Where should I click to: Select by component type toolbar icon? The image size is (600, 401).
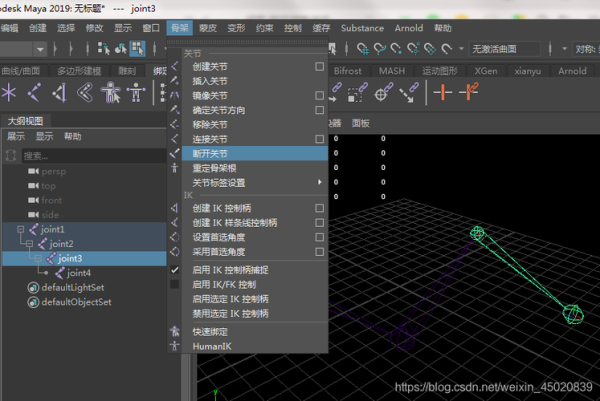click(137, 49)
